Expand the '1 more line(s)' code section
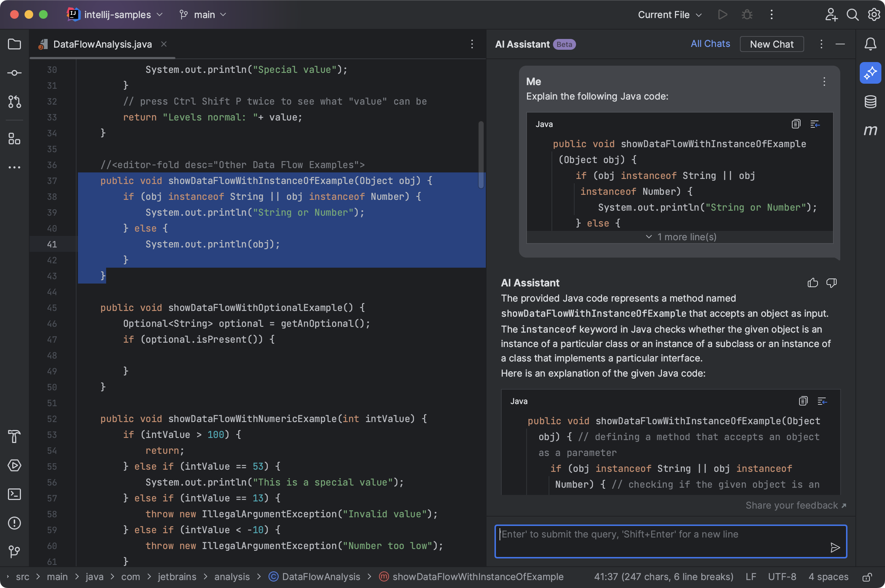 (x=681, y=237)
